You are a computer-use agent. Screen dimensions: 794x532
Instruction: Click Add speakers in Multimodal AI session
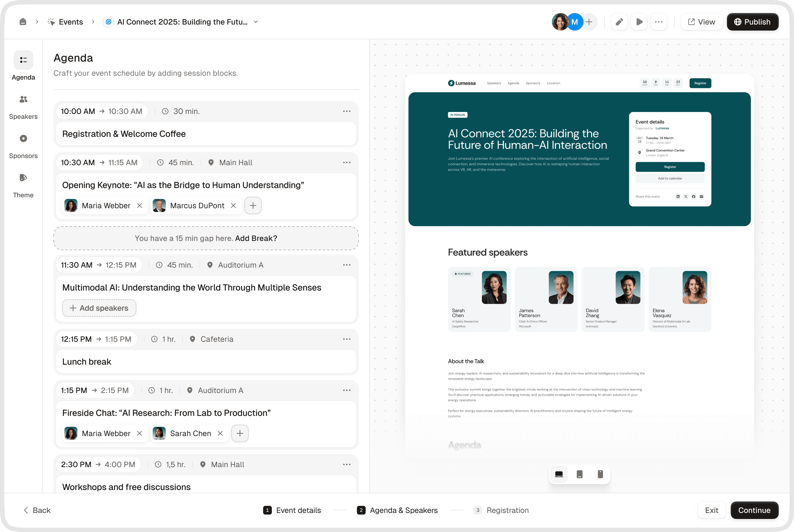click(99, 308)
